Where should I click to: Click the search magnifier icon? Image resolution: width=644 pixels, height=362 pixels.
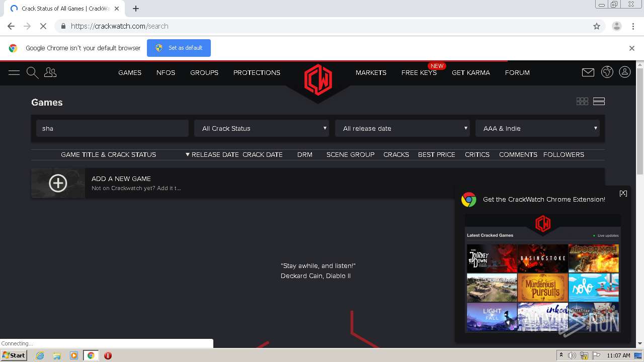[32, 73]
